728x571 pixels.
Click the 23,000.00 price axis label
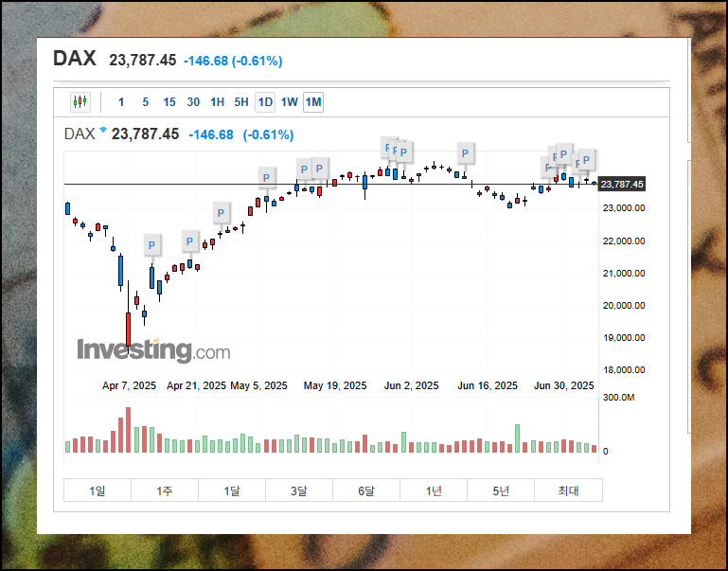pos(624,208)
